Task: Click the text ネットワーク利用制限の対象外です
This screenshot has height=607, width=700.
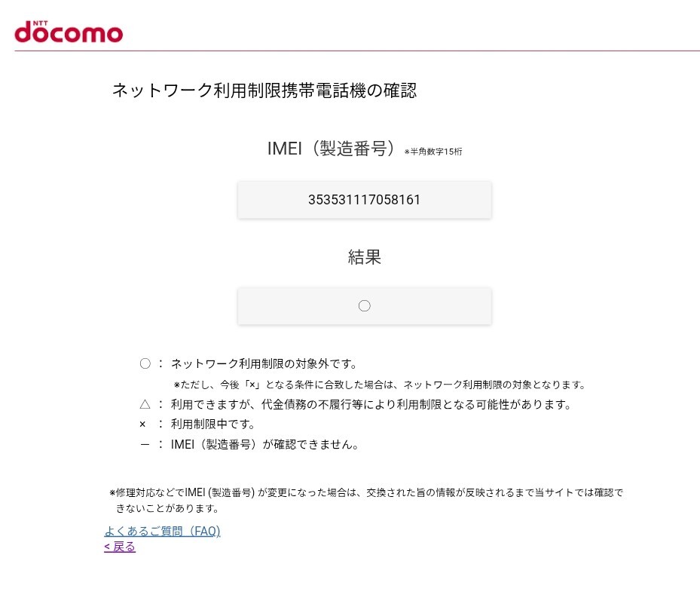Action: (264, 364)
